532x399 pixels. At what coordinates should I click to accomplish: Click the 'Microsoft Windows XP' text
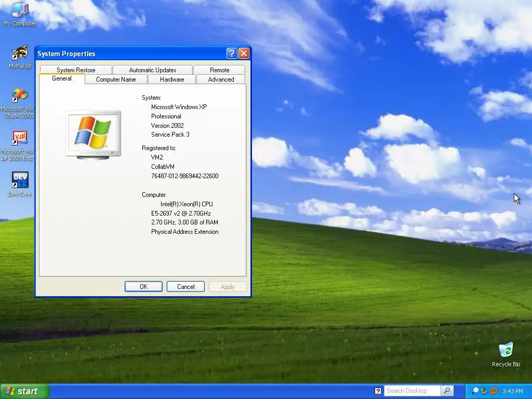tap(179, 107)
